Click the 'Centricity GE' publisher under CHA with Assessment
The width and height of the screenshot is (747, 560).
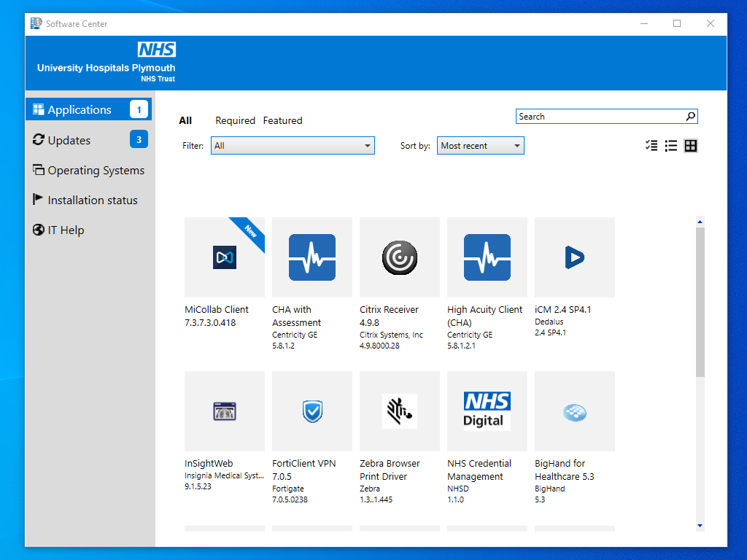(x=295, y=335)
